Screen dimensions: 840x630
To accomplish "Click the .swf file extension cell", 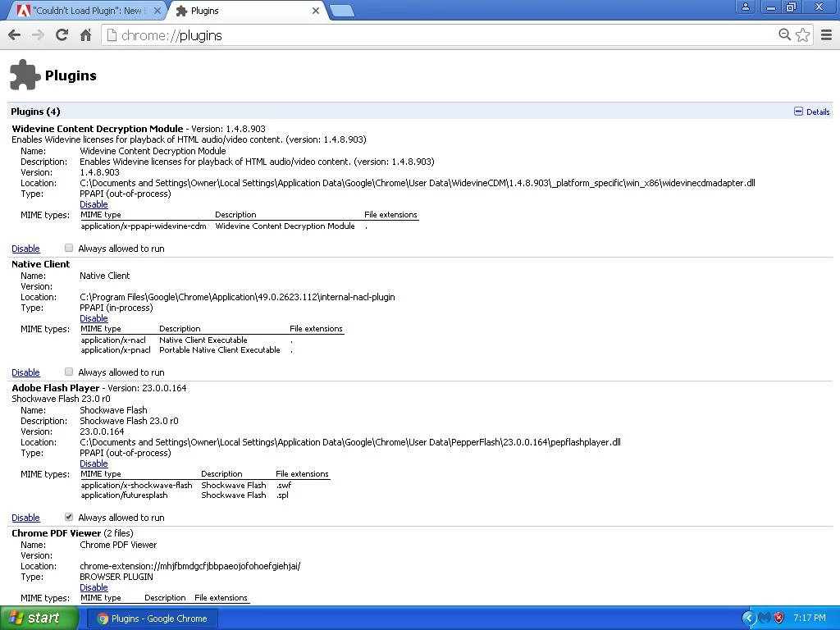I will pos(284,485).
